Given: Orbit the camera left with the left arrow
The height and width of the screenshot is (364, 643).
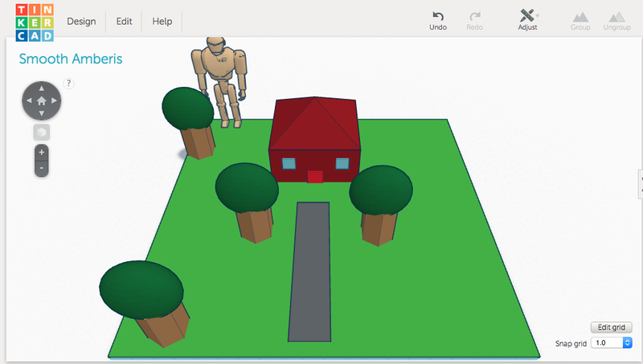Looking at the screenshot, I should point(28,101).
